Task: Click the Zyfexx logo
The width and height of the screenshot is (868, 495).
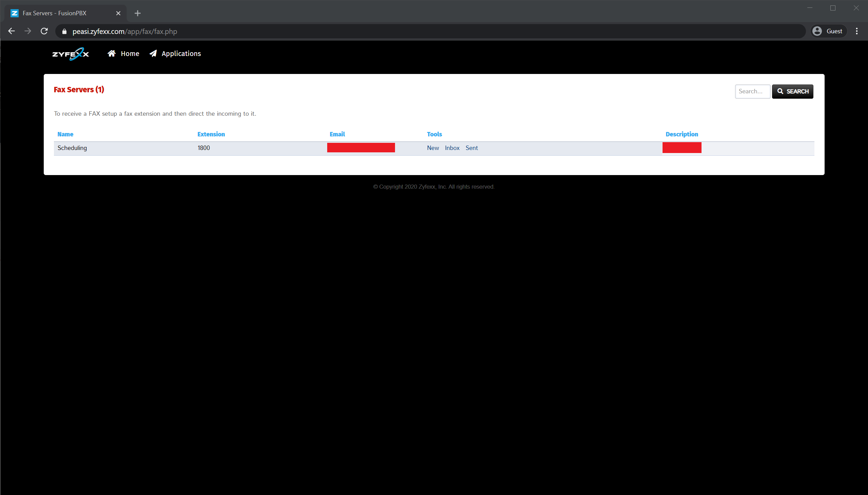Action: tap(71, 54)
